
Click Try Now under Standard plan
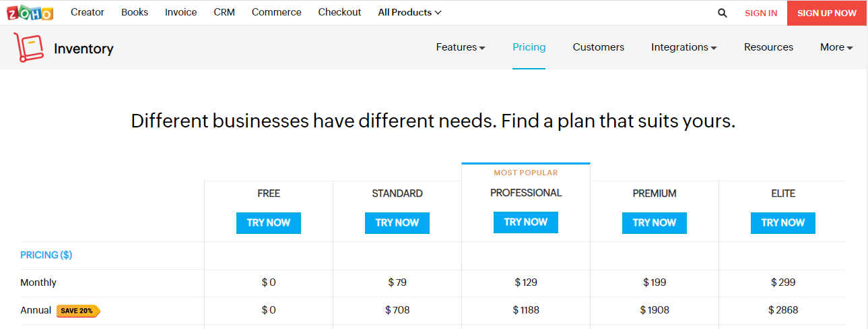(x=397, y=222)
